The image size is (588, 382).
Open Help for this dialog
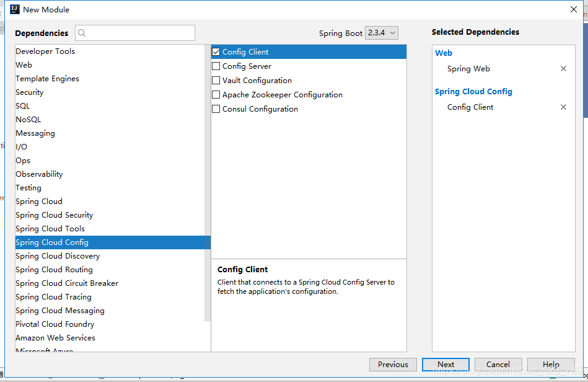551,365
